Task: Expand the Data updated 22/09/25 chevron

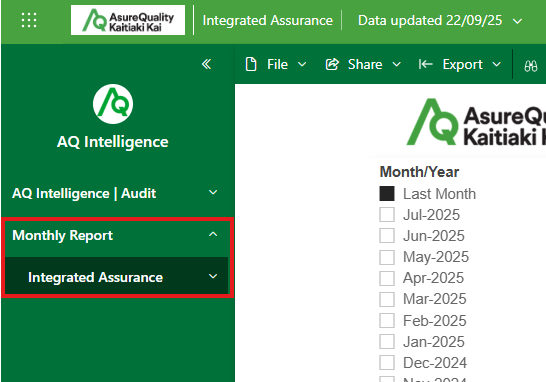Action: (517, 21)
